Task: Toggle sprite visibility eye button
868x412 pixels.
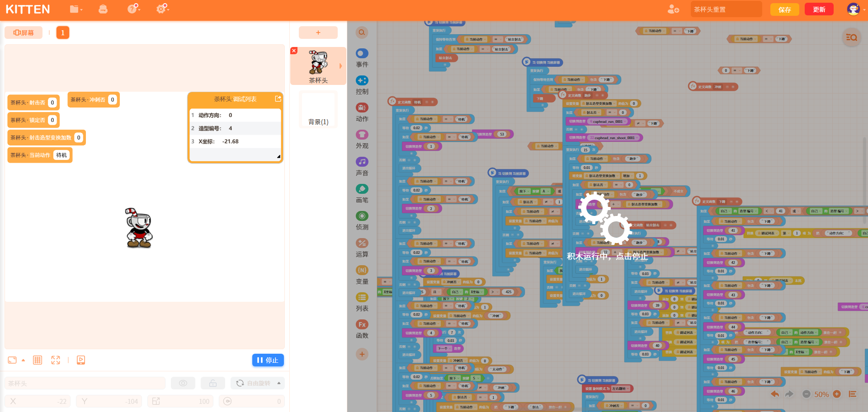Action: [183, 383]
